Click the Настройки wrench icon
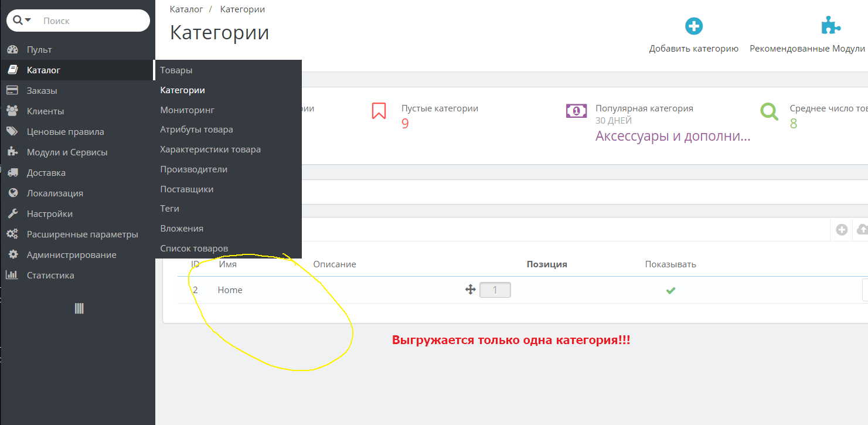868x425 pixels. point(12,213)
